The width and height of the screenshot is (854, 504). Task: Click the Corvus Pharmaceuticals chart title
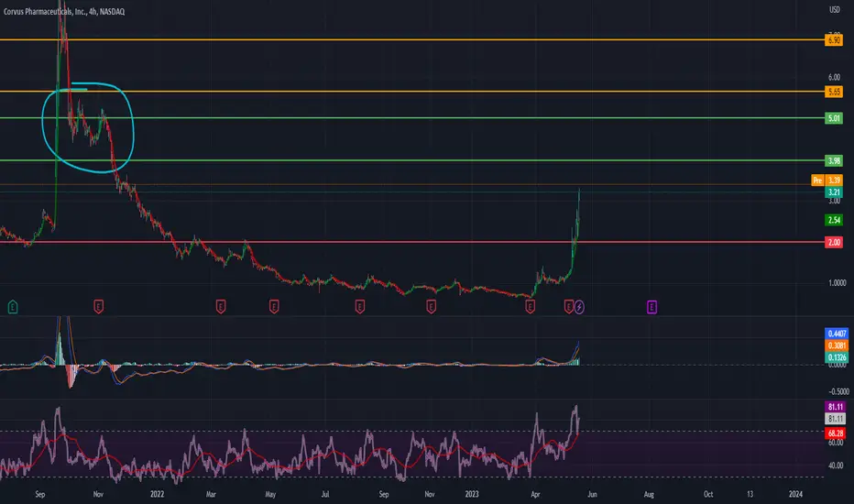64,11
